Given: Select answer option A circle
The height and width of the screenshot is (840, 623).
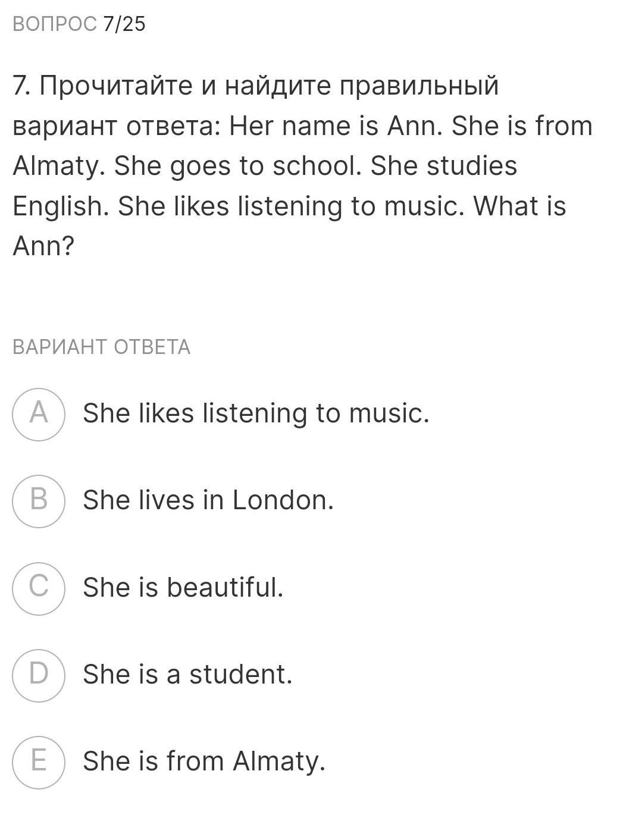Looking at the screenshot, I should click(x=39, y=414).
